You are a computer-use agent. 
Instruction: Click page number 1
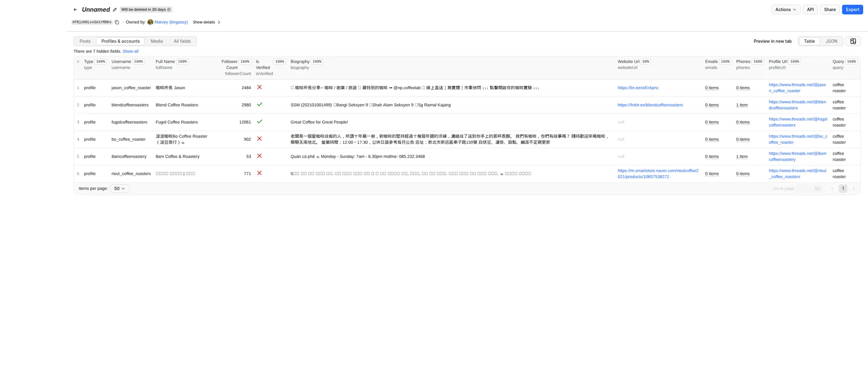click(x=843, y=189)
